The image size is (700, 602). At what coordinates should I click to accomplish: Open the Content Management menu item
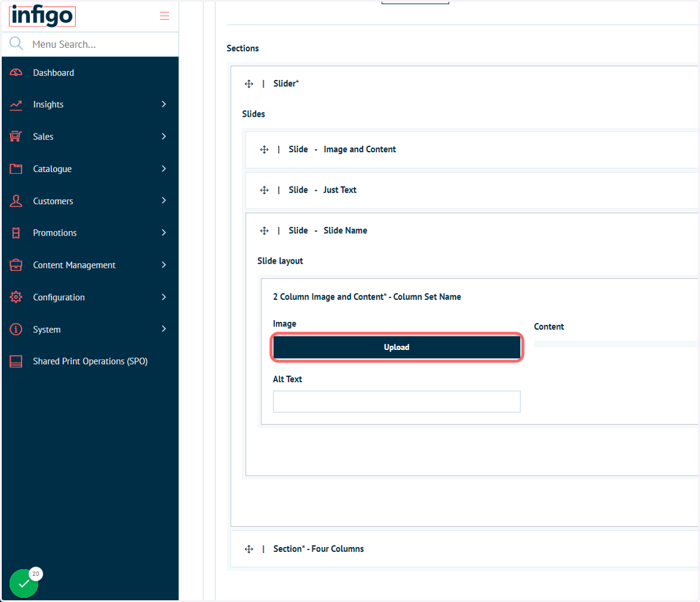(x=90, y=265)
